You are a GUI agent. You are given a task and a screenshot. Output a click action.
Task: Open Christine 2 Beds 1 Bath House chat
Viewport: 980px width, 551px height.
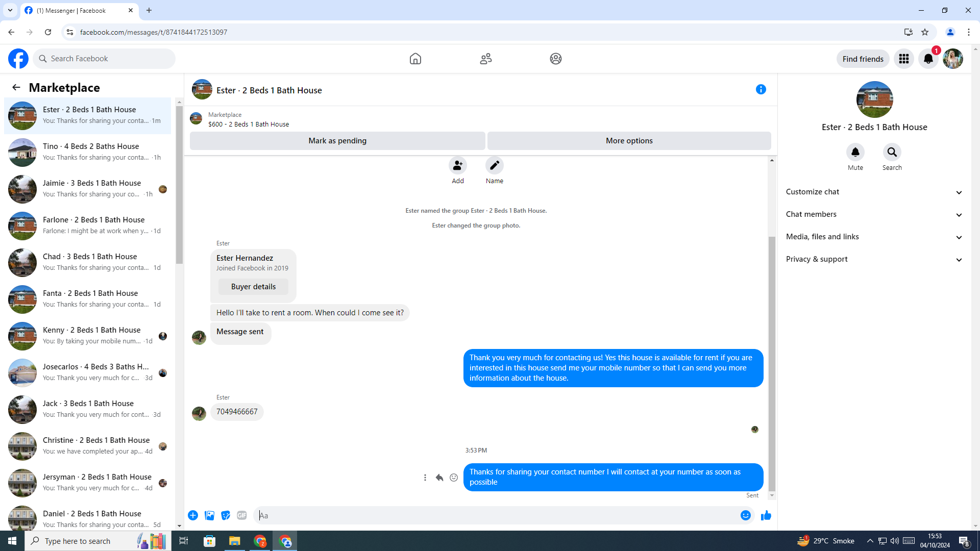pos(88,446)
